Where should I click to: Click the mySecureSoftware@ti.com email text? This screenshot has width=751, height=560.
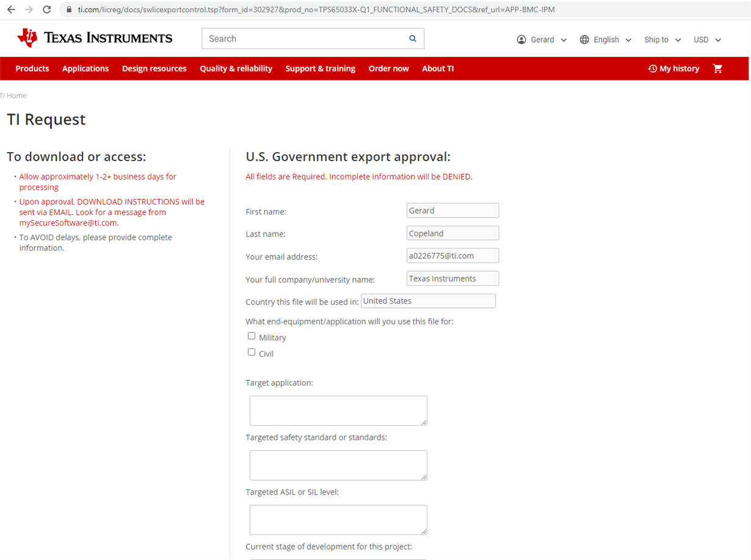pos(68,223)
